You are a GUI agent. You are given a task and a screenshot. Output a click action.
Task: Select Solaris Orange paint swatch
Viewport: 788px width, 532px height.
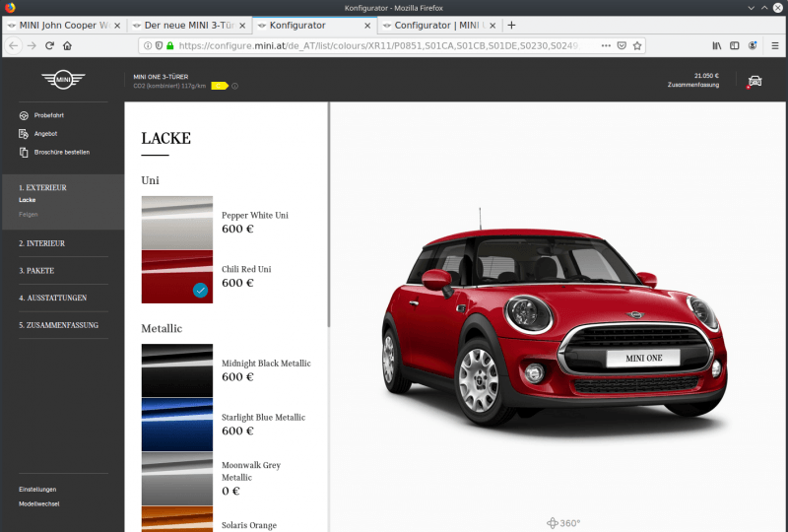click(x=177, y=519)
